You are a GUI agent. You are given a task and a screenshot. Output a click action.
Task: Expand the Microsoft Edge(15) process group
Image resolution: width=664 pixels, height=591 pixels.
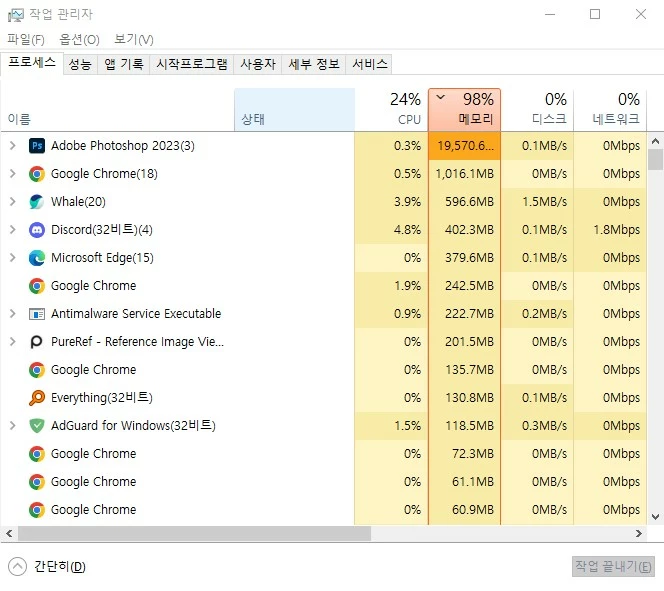click(x=13, y=258)
